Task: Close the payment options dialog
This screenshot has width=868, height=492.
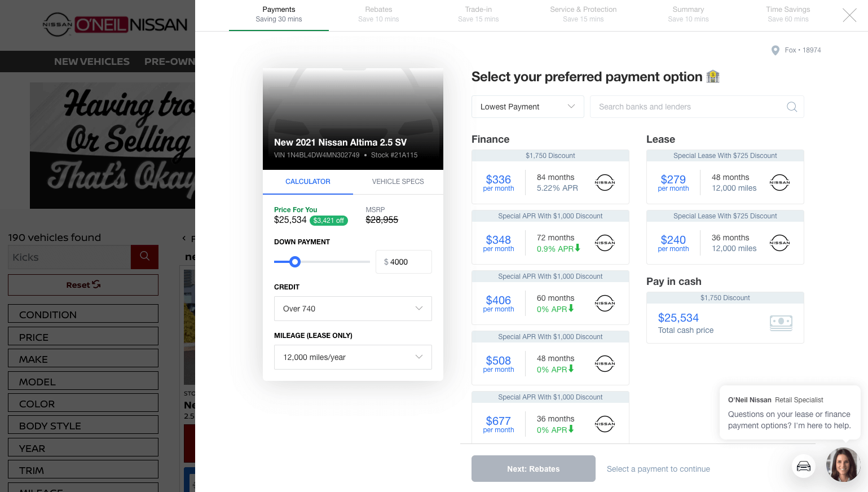Action: coord(849,15)
